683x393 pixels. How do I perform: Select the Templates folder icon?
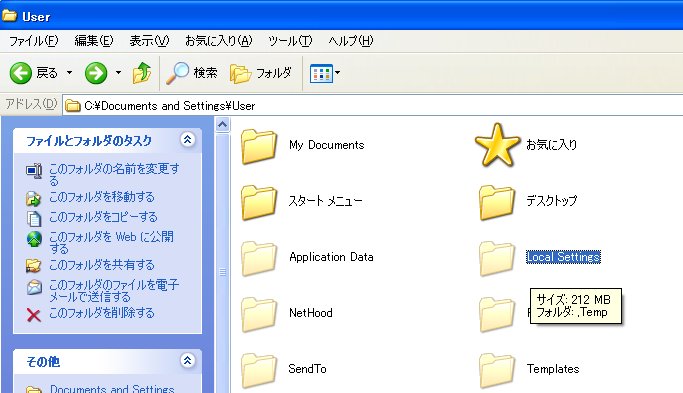point(497,370)
